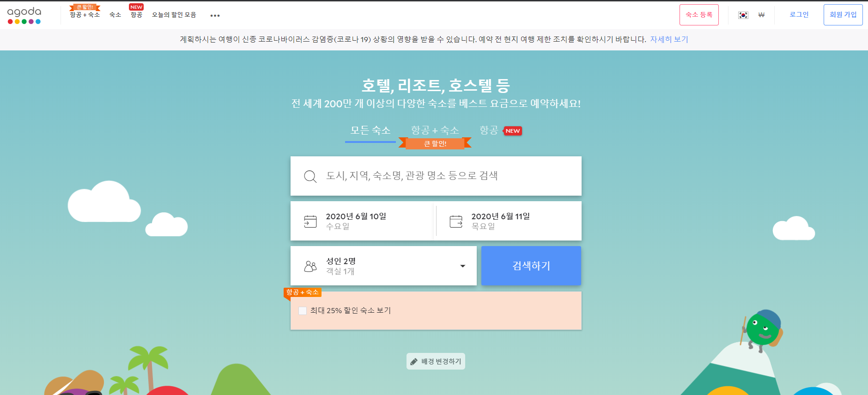
Task: Select the Korean flag language icon
Action: coord(743,15)
